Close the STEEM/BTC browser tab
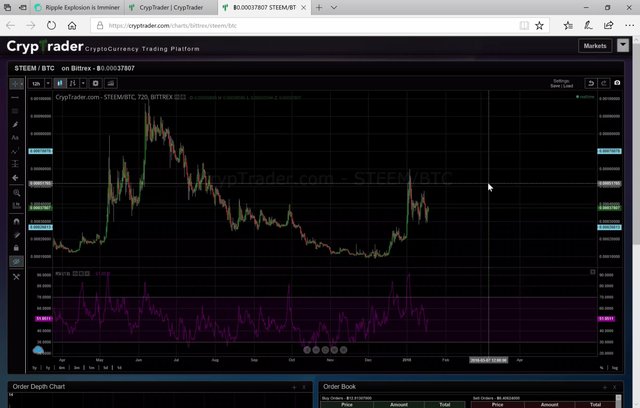Viewport: 640px width, 408px height. 303,7
